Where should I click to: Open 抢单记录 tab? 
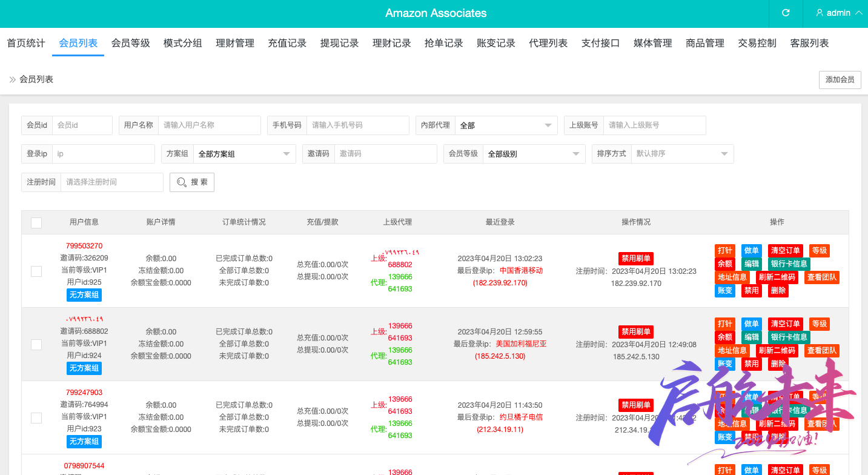(444, 43)
